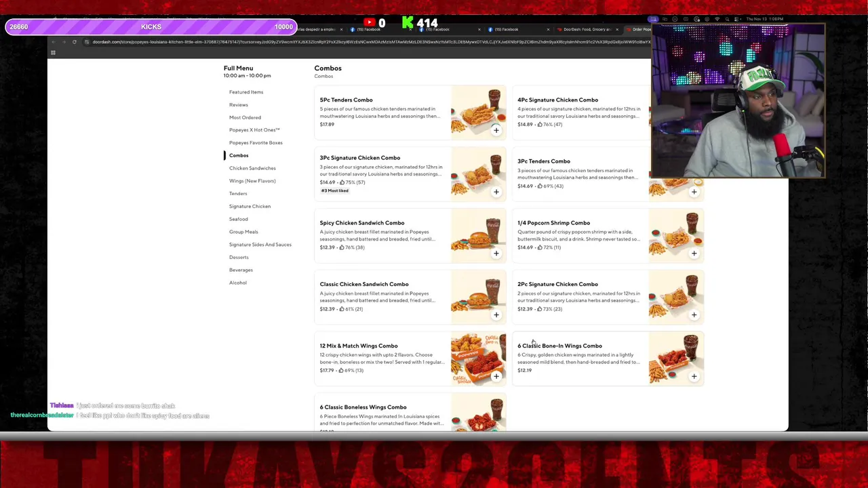
Task: Click thumbs-up rating icon on 3Pc Signature Combo
Action: click(342, 182)
